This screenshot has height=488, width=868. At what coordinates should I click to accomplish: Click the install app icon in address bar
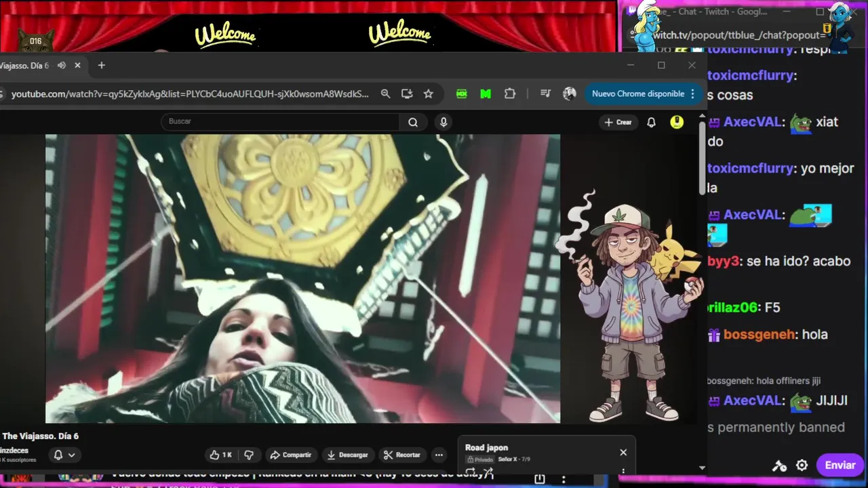(407, 94)
